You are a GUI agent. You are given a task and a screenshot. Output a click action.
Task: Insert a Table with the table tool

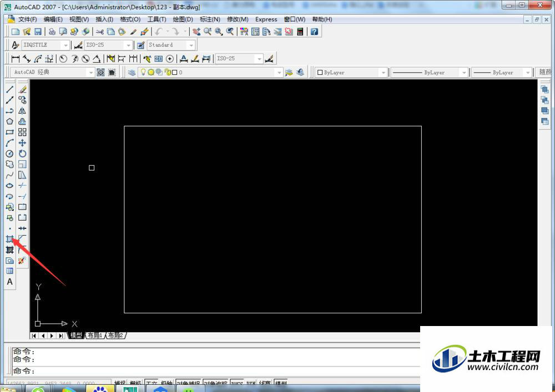pyautogui.click(x=9, y=271)
